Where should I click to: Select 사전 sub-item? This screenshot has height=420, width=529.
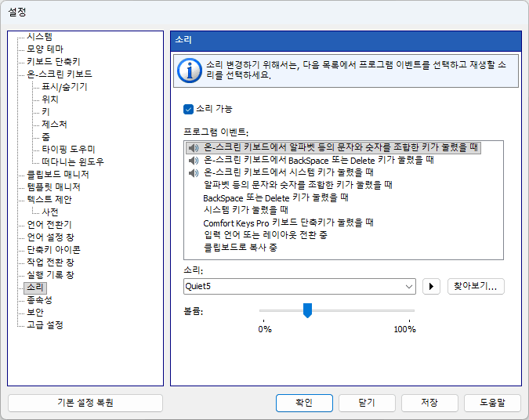pos(50,212)
